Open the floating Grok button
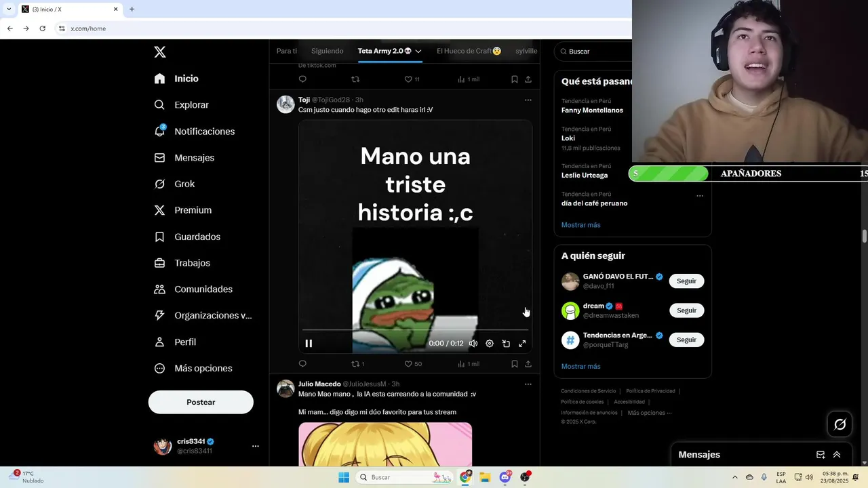The image size is (868, 488). pos(840,424)
